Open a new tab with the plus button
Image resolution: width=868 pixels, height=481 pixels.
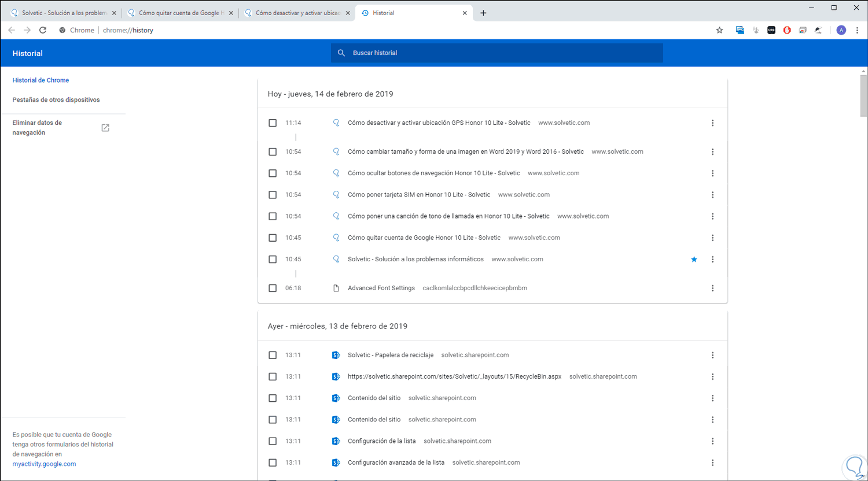[x=483, y=13]
